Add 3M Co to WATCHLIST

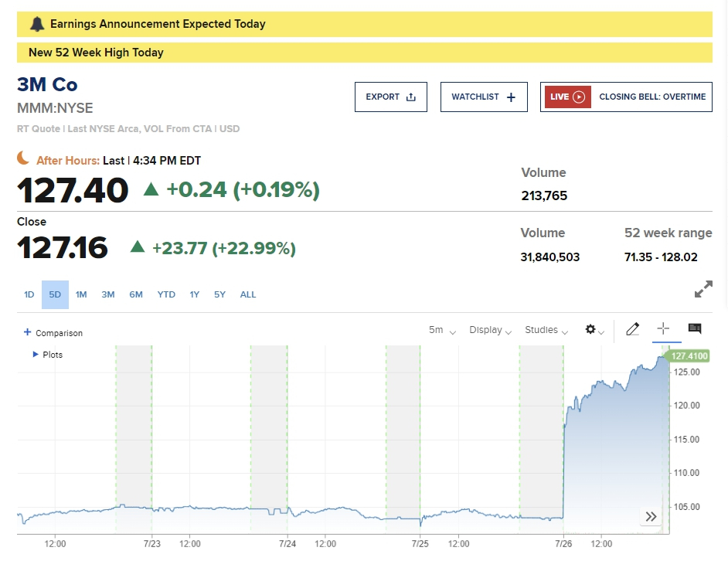coord(483,97)
